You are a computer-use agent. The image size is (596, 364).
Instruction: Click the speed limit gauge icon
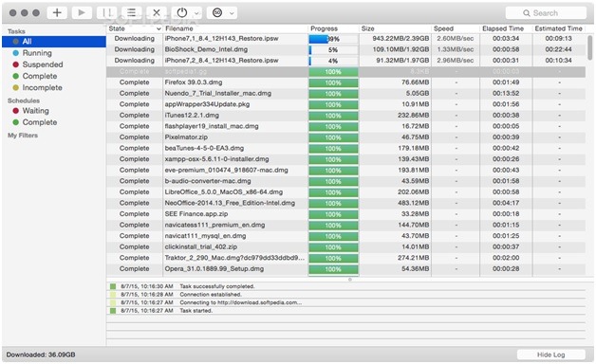217,12
